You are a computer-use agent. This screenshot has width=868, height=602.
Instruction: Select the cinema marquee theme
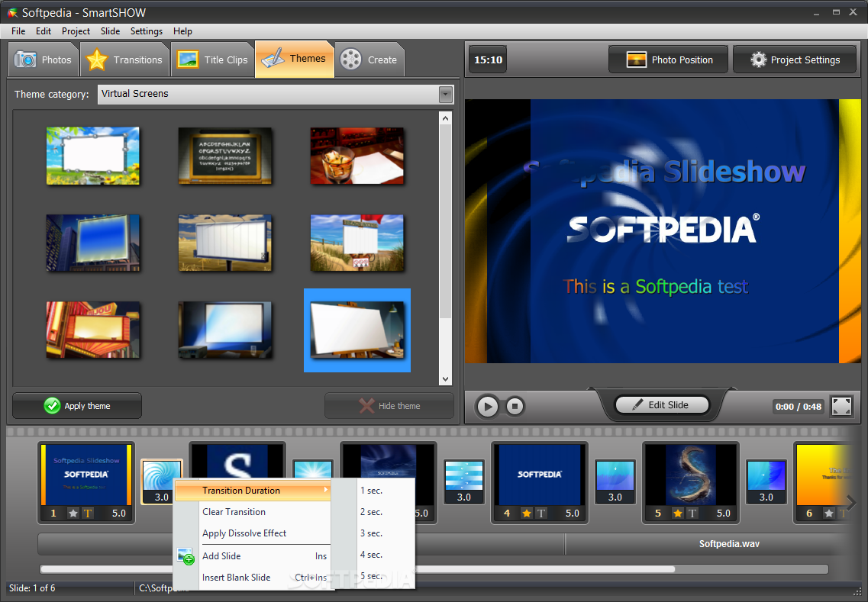click(x=92, y=330)
